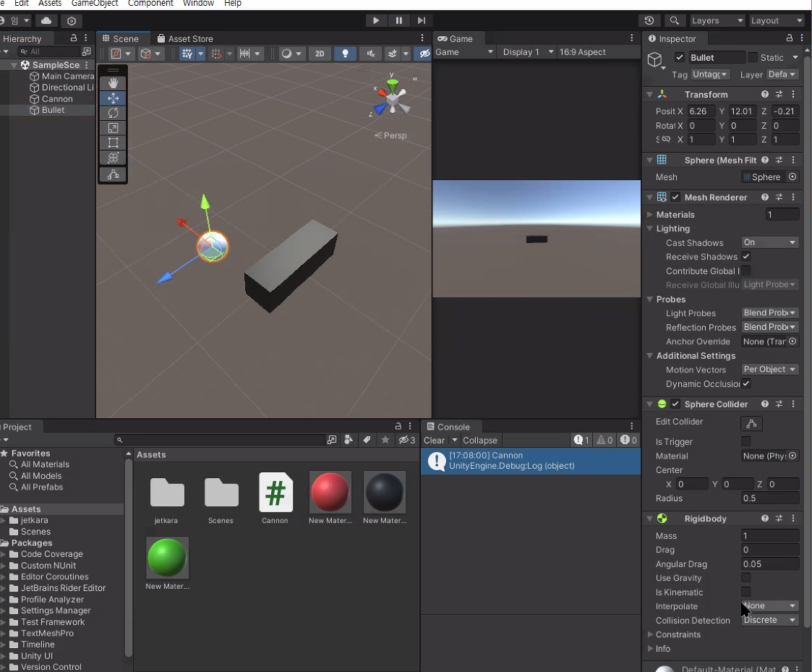Viewport: 812px width, 672px height.
Task: Switch to the Asset Store tab
Action: tap(185, 38)
